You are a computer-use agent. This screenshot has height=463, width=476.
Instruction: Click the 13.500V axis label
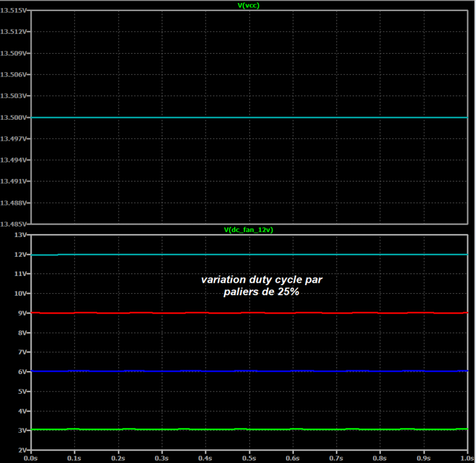(x=14, y=117)
